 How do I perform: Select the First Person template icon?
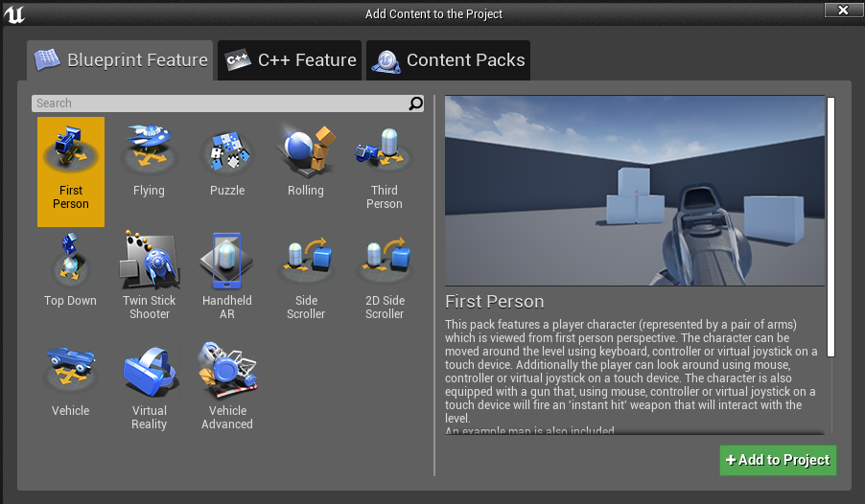[71, 150]
